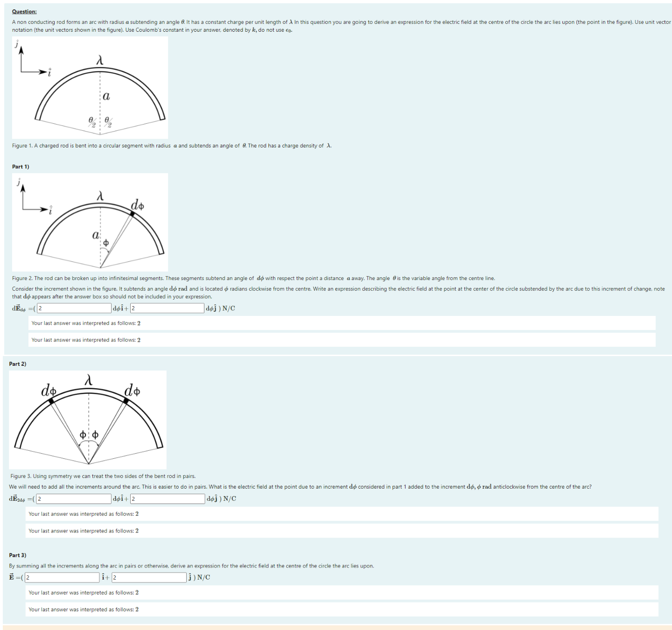The width and height of the screenshot is (672, 630).
Task: Click the Figure 1 caption text
Action: click(172, 146)
